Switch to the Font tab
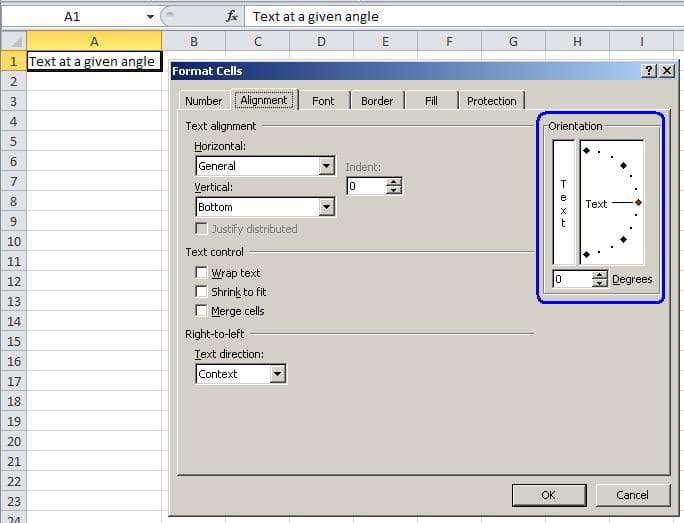 coord(323,101)
